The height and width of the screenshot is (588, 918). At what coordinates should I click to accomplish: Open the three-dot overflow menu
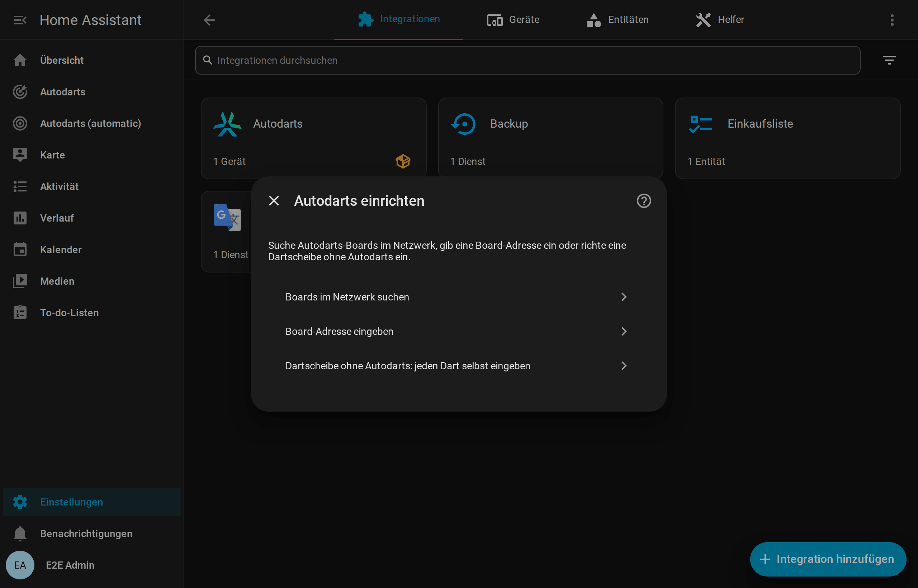pos(892,20)
